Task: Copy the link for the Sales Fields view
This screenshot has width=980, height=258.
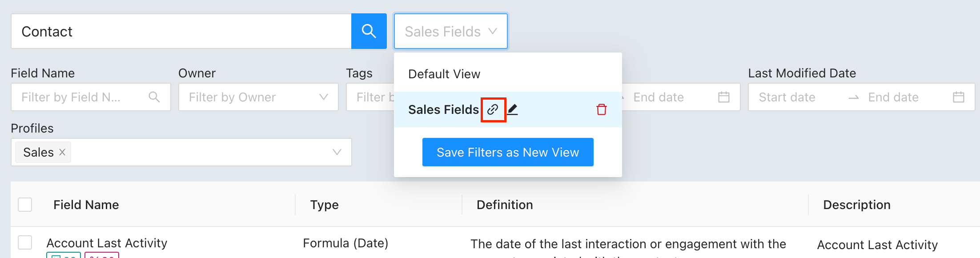Action: click(x=493, y=109)
